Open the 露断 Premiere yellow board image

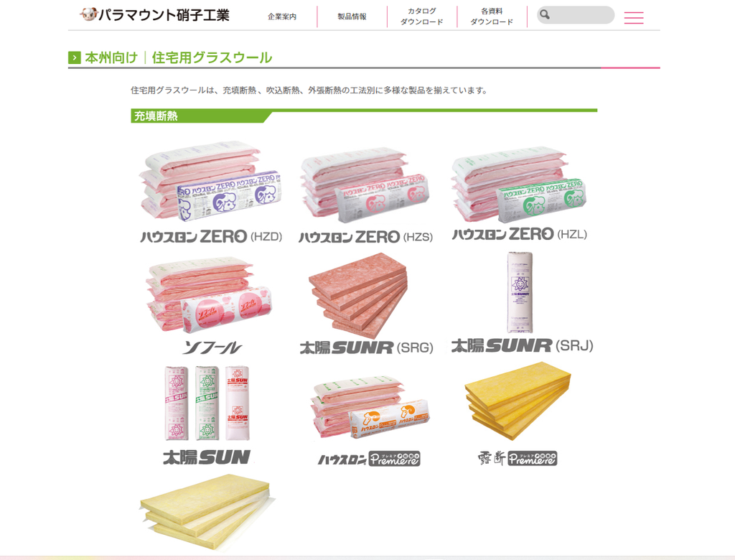[518, 401]
